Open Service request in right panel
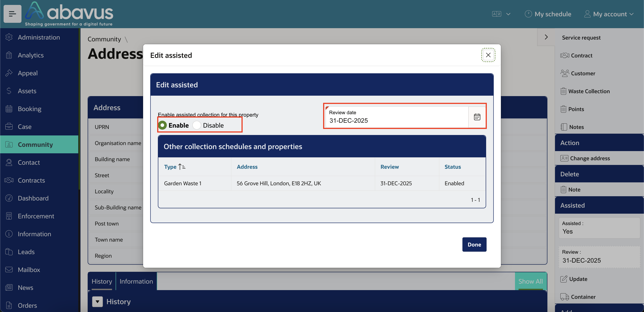The height and width of the screenshot is (312, 644). [x=581, y=38]
